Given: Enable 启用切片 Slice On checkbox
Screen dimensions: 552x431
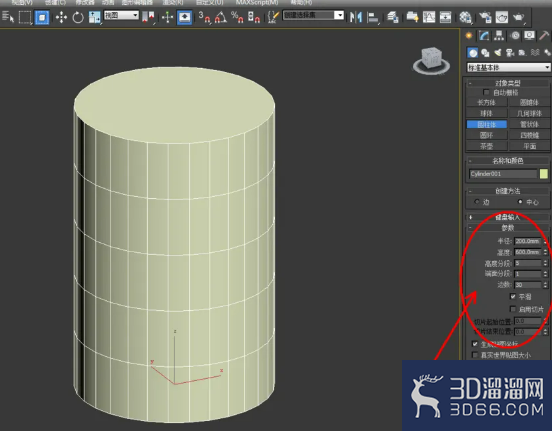Looking at the screenshot, I should pyautogui.click(x=513, y=309).
